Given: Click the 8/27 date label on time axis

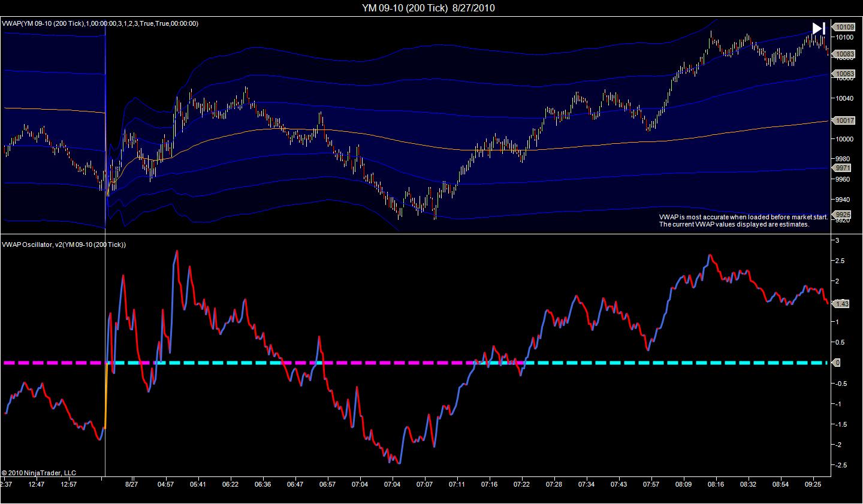Looking at the screenshot, I should [132, 484].
